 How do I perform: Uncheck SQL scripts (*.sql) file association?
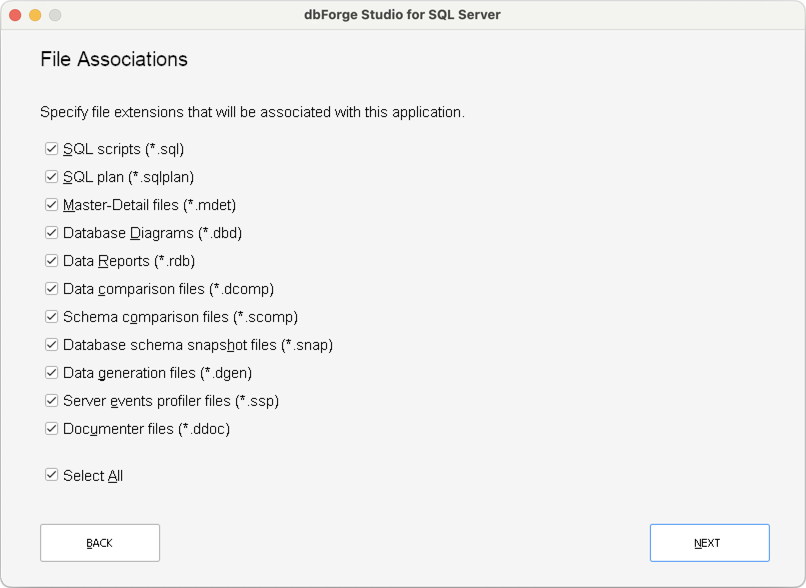point(51,148)
